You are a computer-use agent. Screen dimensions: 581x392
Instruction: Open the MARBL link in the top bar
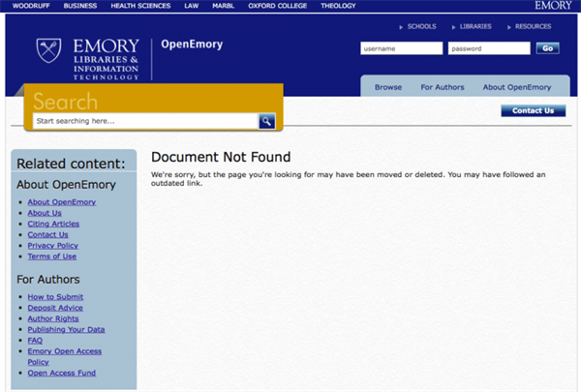click(223, 6)
